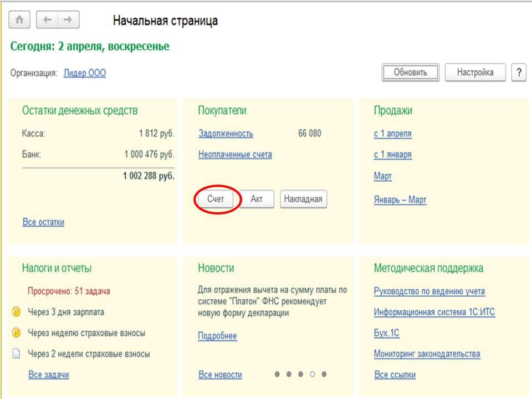Click the Акт button
Screen dimensions: 532x399
click(257, 199)
